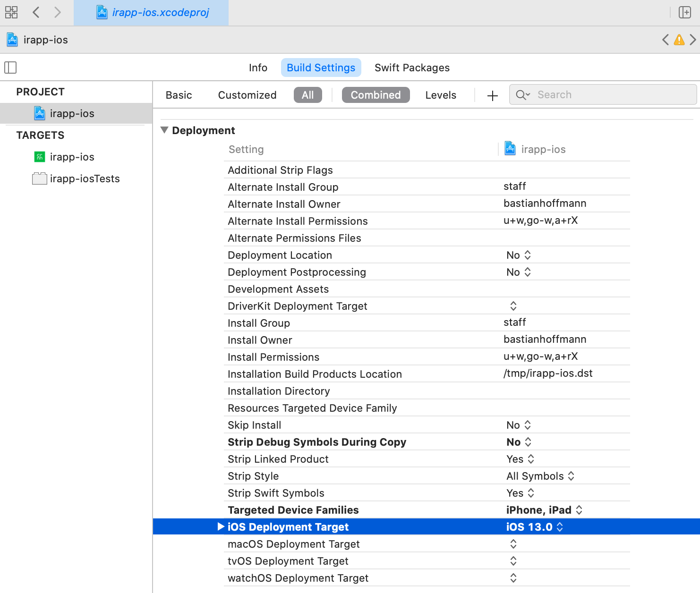700x593 pixels.
Task: Click the irapp-ios project icon in settings column header
Action: pyautogui.click(x=510, y=149)
